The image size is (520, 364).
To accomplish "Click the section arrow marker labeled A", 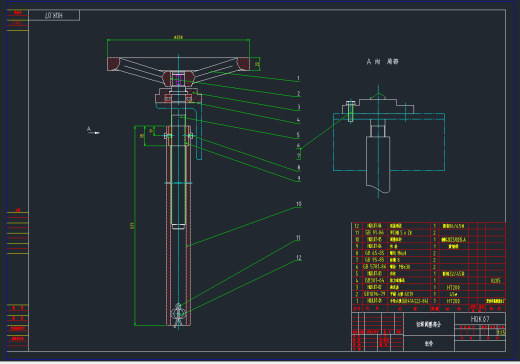I will pos(93,130).
